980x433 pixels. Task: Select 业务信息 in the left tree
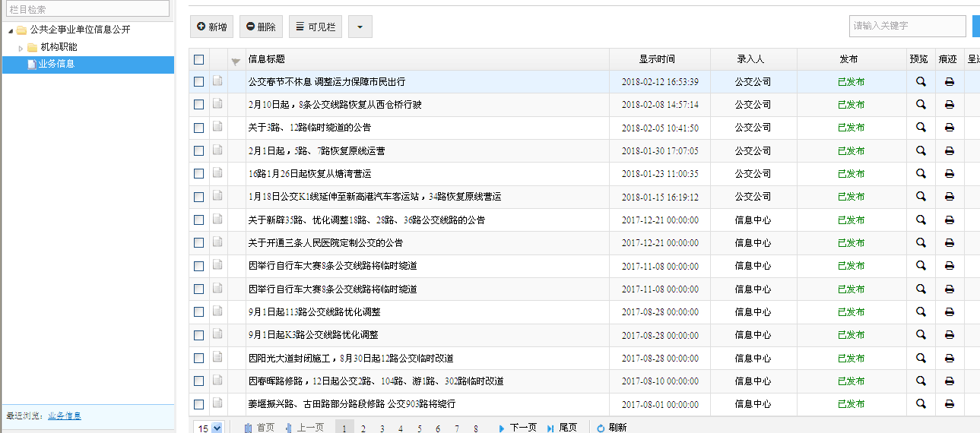tap(56, 65)
